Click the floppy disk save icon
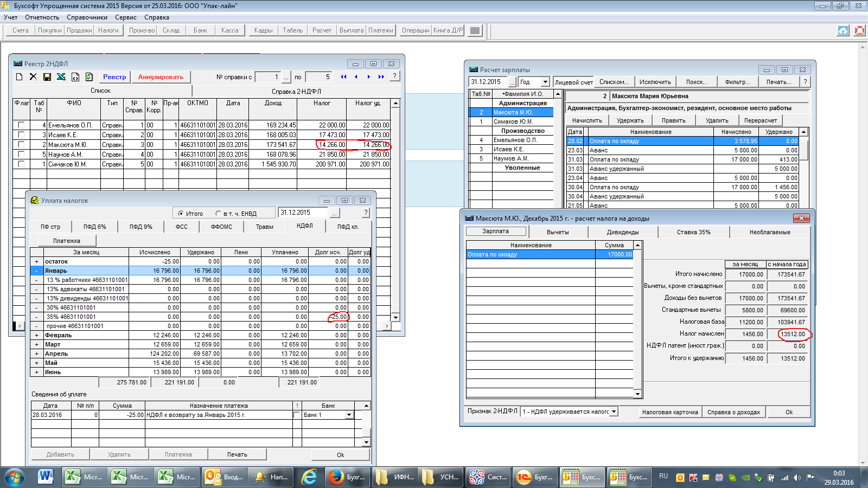The height and width of the screenshot is (488, 868). pos(47,77)
